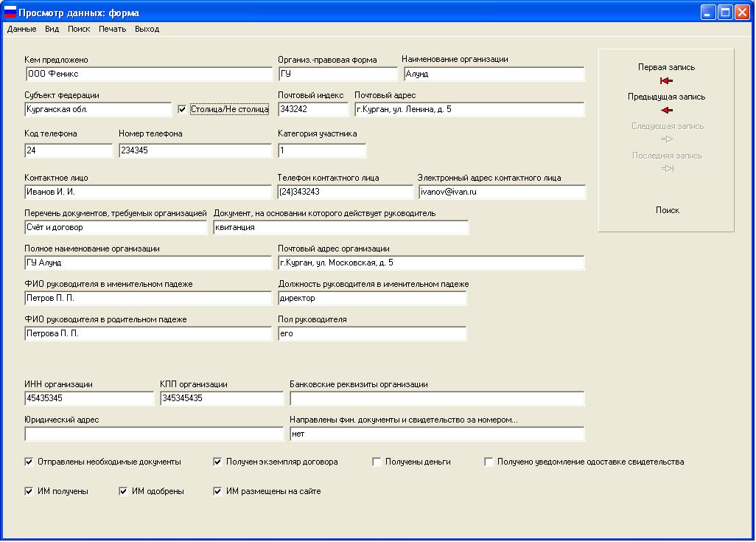
Task: Click КПП организации field
Action: point(222,398)
